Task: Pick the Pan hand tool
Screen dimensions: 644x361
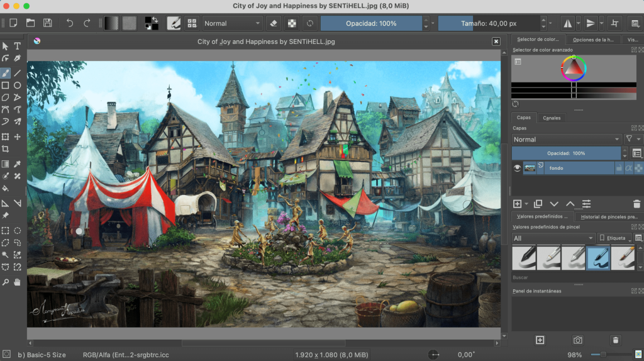Action: (x=18, y=283)
